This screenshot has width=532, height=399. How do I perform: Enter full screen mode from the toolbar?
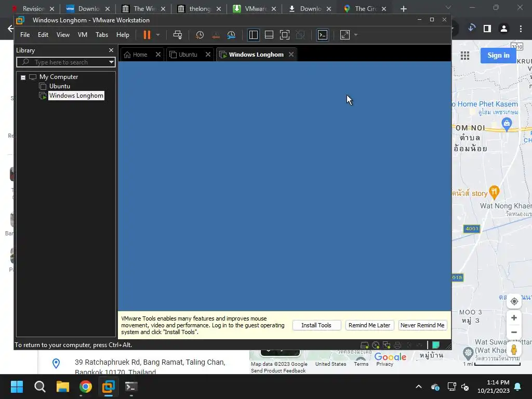coord(285,35)
